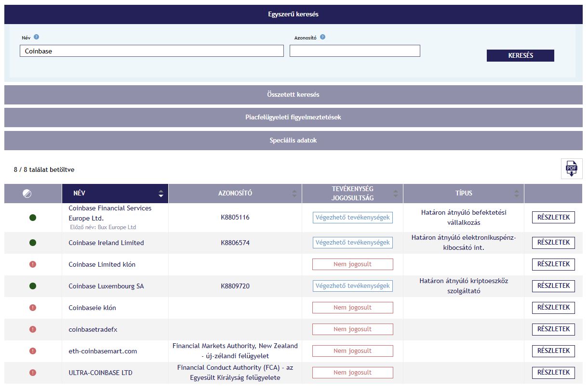This screenshot has width=588, height=389.
Task: Click the 8 / 8 találat betöltve counter
Action: coord(44,169)
